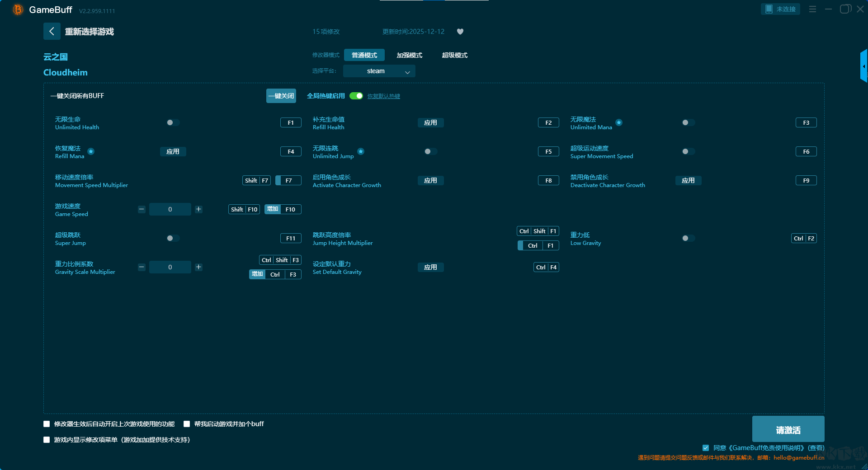The image size is (868, 470).
Task: Open the steam platform dropdown
Action: [x=379, y=71]
